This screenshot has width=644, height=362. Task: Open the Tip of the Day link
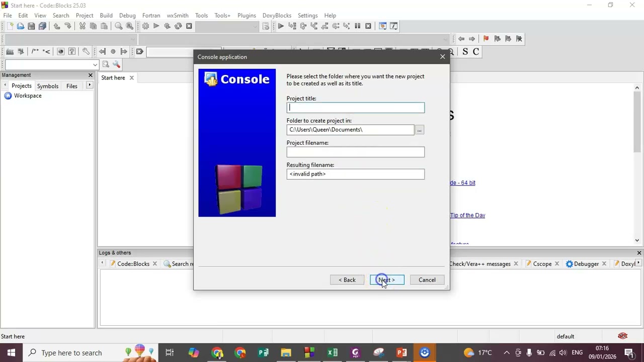(x=467, y=215)
